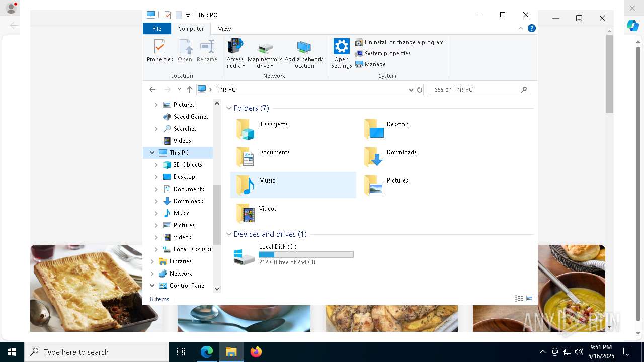Open Settings from the ribbon
The height and width of the screenshot is (362, 644).
[341, 53]
